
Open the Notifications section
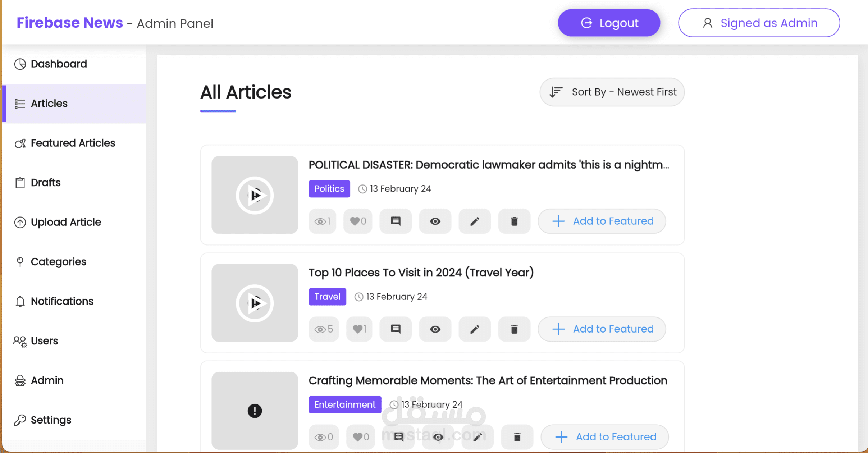[62, 301]
